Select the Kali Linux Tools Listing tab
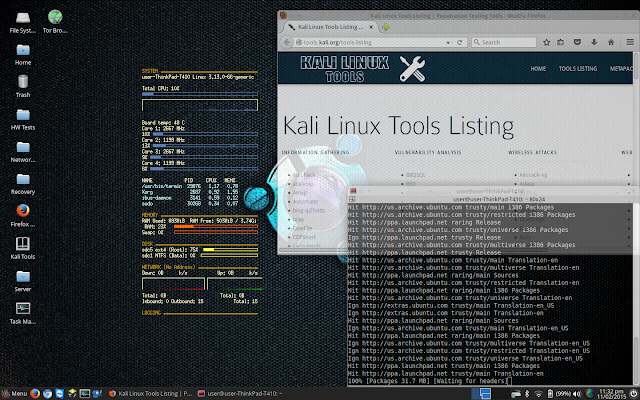Screen dimensions: 640x400 pyautogui.click(x=331, y=27)
